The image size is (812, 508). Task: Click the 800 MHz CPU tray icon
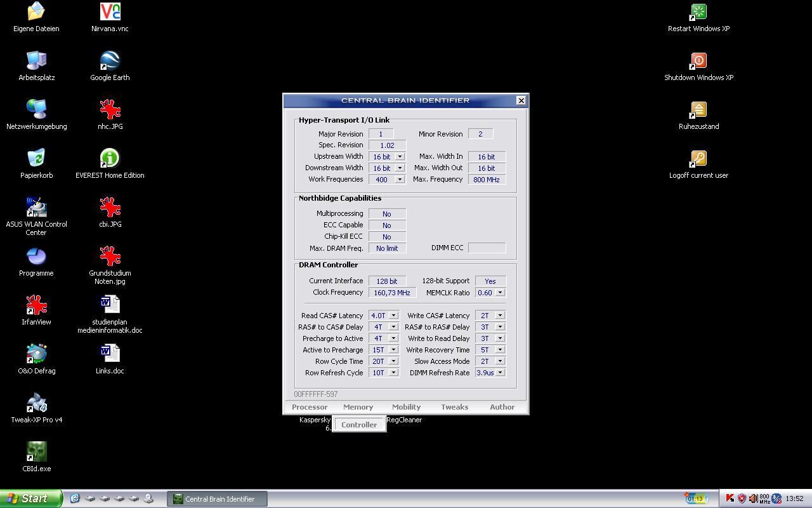pyautogui.click(x=764, y=498)
